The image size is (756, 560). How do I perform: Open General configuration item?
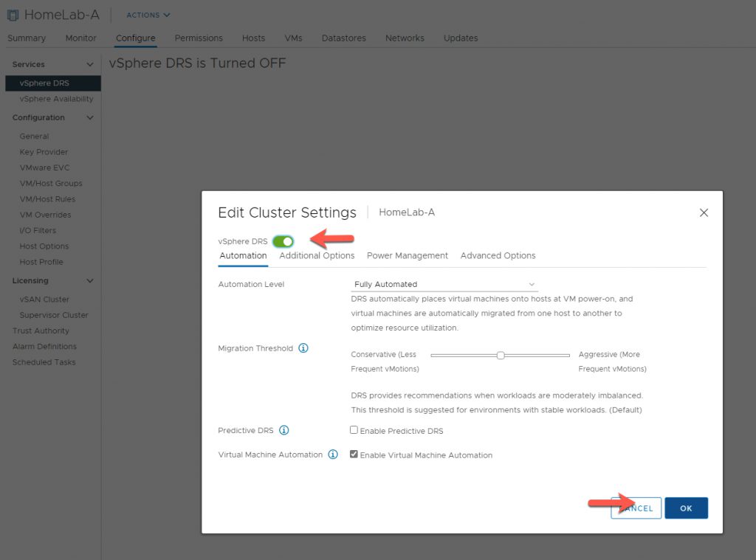tap(34, 136)
